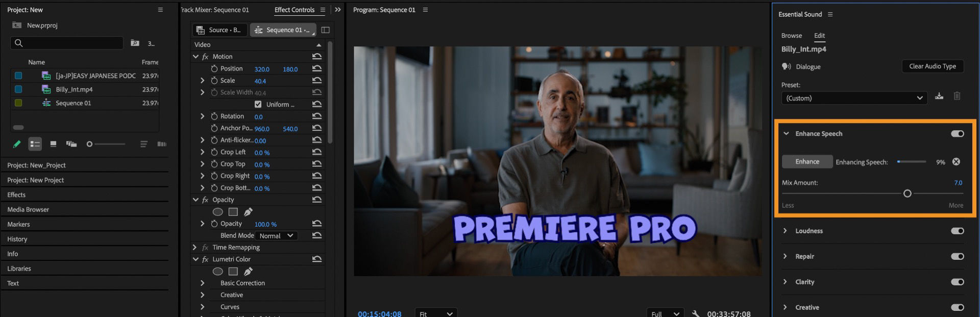Toggle animation stopwatch for Rotation
The height and width of the screenshot is (317, 980).
214,116
